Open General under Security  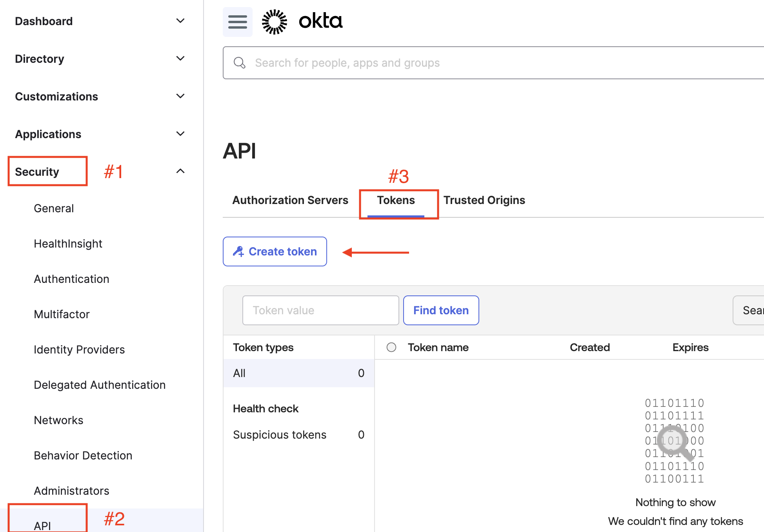click(x=54, y=208)
